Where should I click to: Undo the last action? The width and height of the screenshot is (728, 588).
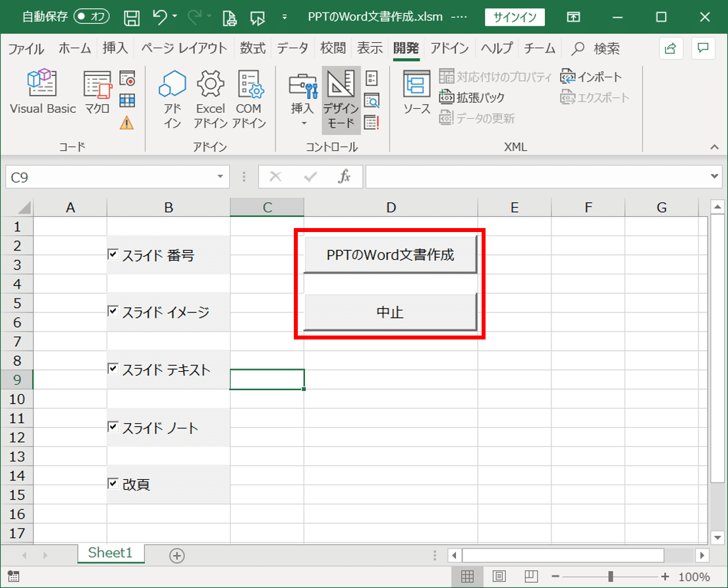[x=159, y=17]
